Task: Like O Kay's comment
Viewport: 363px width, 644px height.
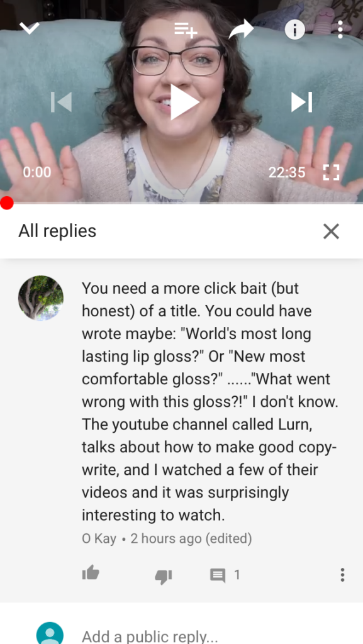Action: coord(91,573)
